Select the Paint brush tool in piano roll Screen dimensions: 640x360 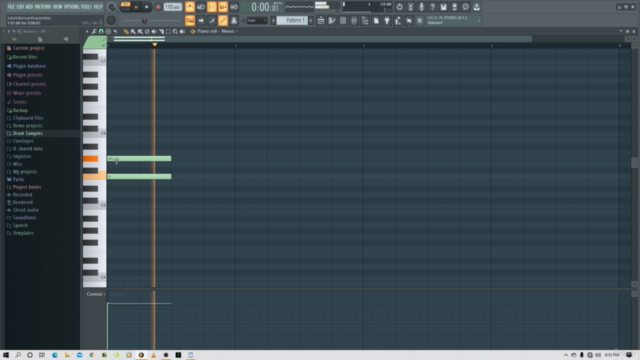click(133, 31)
